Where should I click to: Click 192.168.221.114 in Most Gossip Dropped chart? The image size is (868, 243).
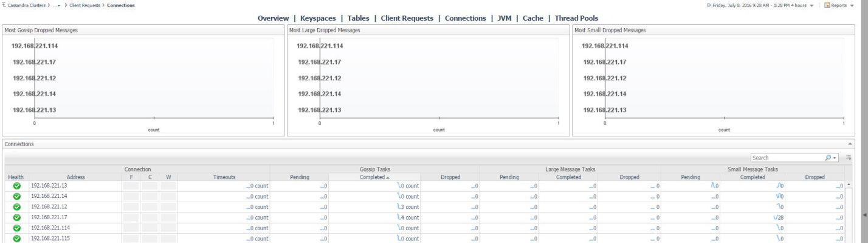tap(35, 46)
